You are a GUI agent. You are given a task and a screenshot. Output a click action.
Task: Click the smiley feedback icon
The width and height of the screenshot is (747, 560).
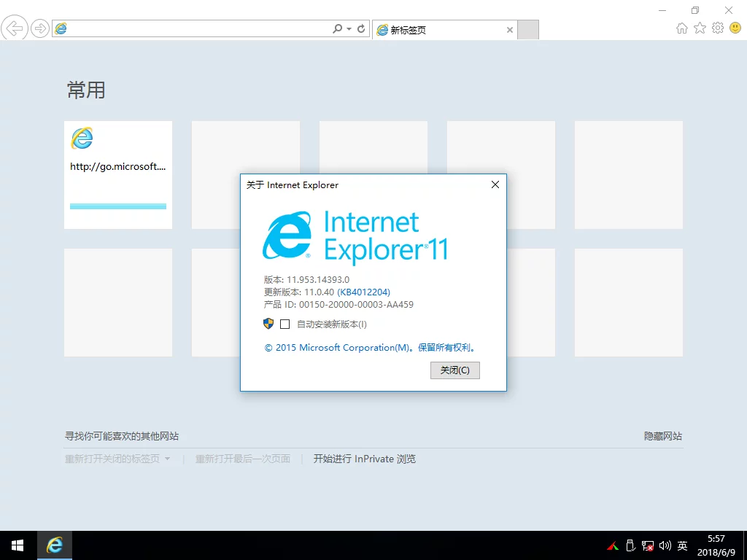735,28
